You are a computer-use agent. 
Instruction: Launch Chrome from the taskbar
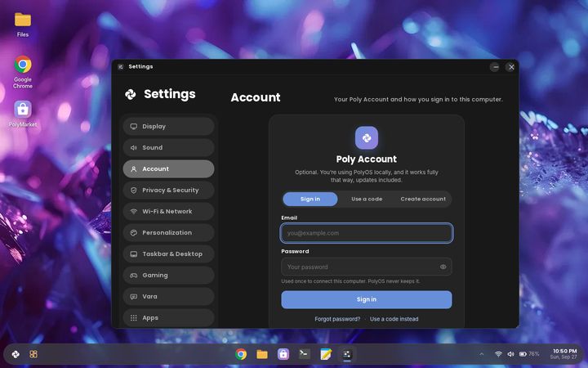pyautogui.click(x=241, y=354)
